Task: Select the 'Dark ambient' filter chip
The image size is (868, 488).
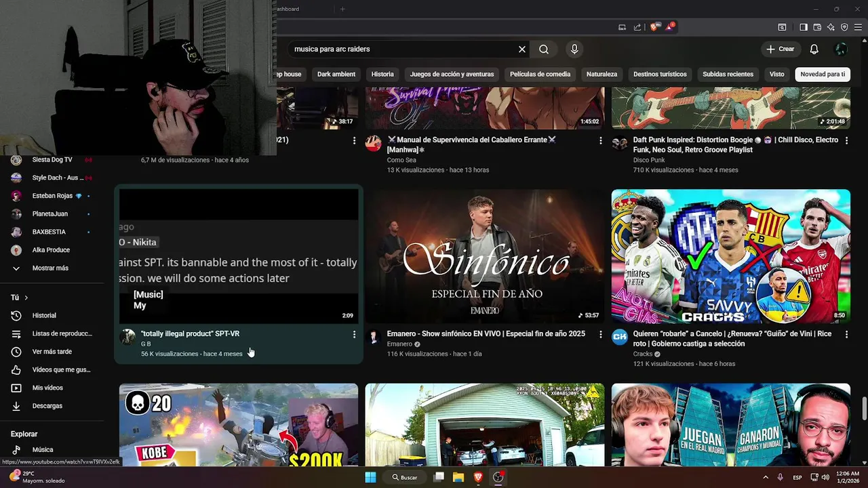Action: [336, 74]
